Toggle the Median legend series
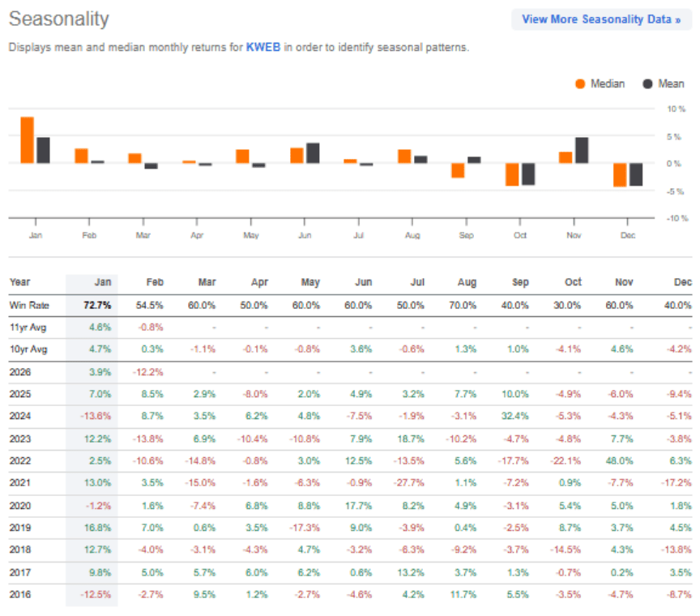Image resolution: width=700 pixels, height=616 pixels. click(x=600, y=83)
